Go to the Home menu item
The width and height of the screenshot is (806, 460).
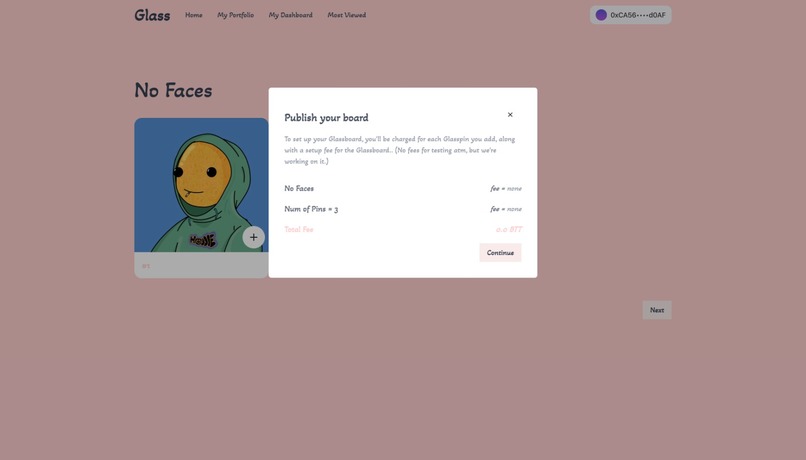coord(194,15)
